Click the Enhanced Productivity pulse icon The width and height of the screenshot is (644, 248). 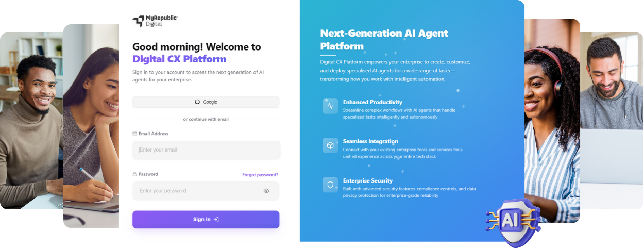(330, 106)
